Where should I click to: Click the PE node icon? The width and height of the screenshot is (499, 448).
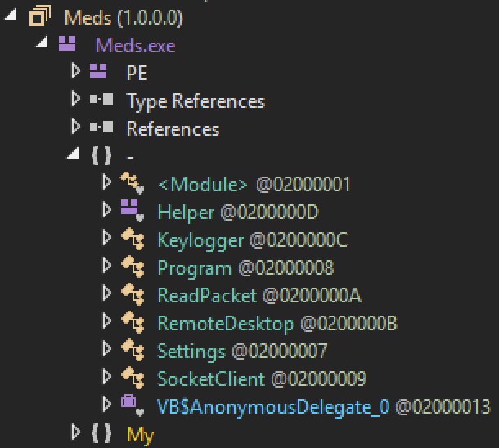coord(99,72)
